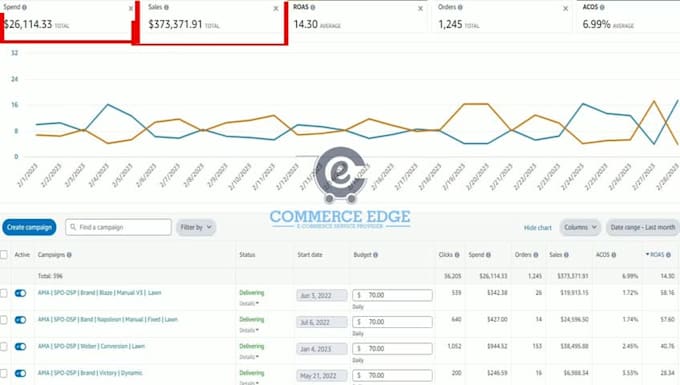Expand Details under Weber campaign Delivering status
This screenshot has width=680, height=385.
tap(249, 357)
